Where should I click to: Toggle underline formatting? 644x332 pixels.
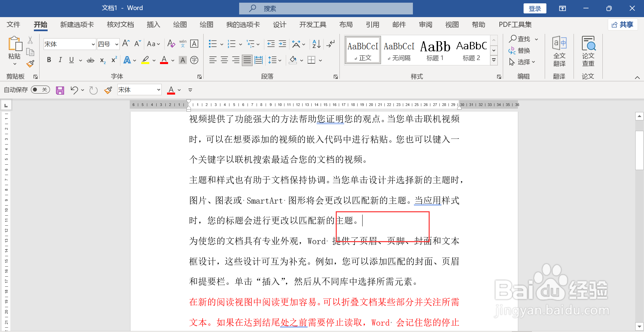click(x=71, y=60)
